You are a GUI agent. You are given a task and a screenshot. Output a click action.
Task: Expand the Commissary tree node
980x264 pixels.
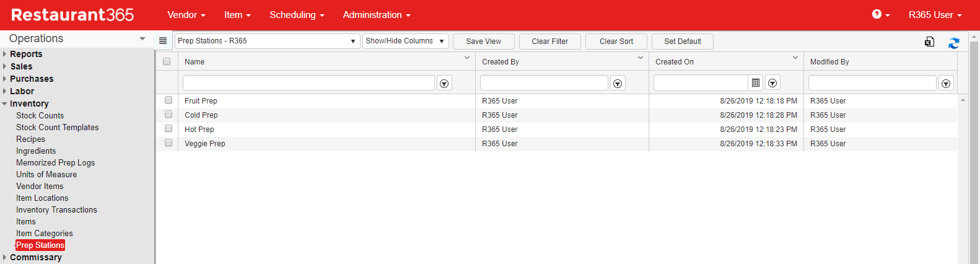click(x=4, y=257)
